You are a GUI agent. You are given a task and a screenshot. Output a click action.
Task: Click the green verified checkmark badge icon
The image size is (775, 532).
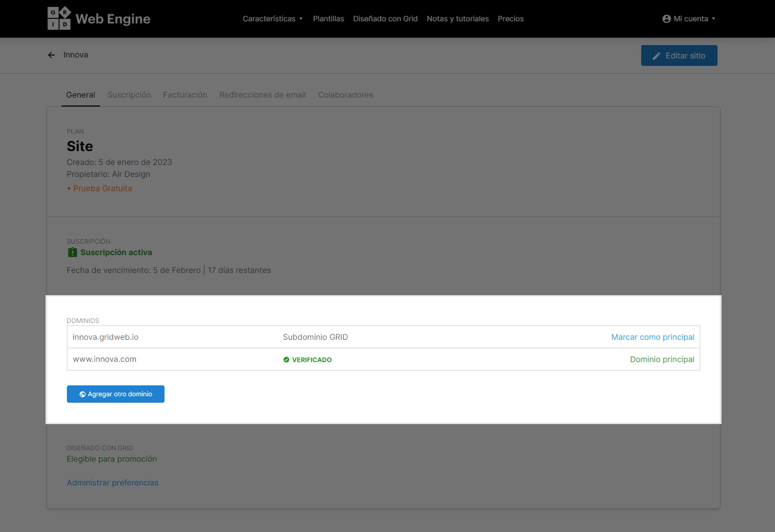tap(286, 360)
